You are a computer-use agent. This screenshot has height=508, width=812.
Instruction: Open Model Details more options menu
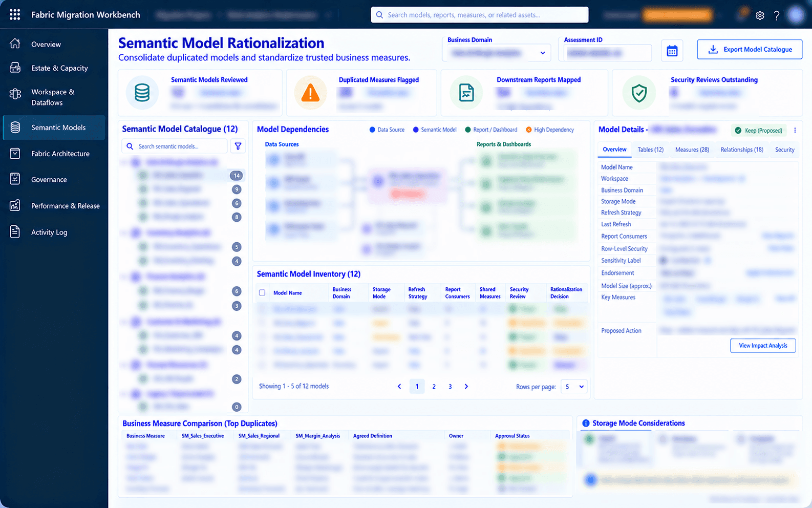(795, 130)
